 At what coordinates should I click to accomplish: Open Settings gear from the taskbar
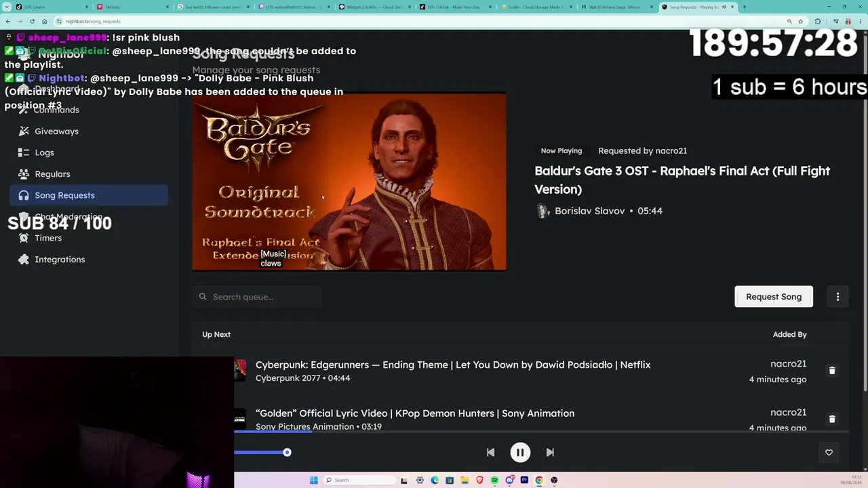click(420, 480)
